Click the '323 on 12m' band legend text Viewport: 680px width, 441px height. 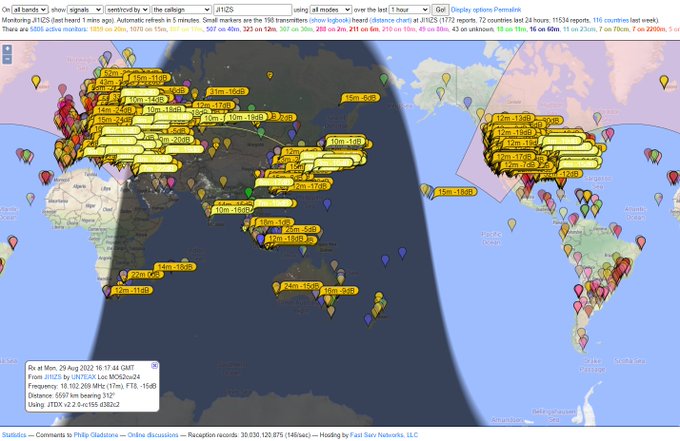pyautogui.click(x=259, y=29)
